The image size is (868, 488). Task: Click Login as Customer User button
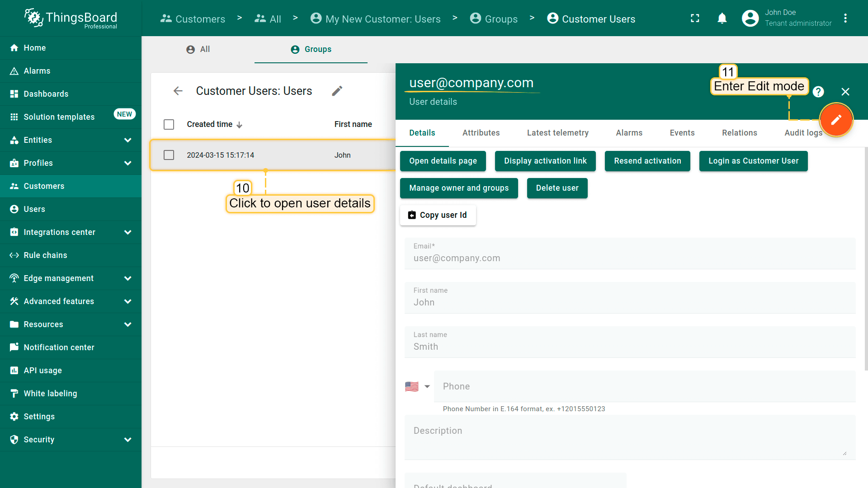point(753,161)
